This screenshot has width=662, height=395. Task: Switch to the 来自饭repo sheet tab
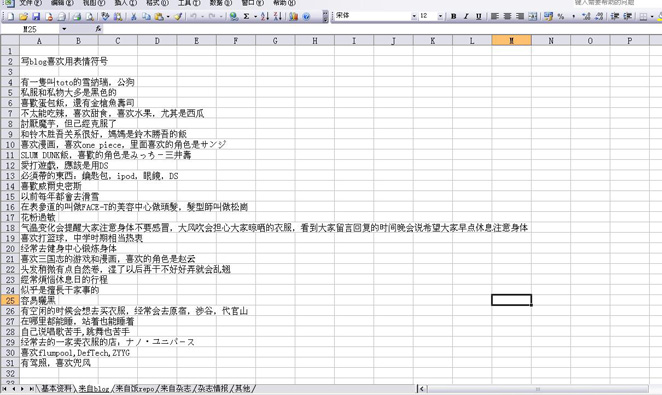tap(135, 389)
